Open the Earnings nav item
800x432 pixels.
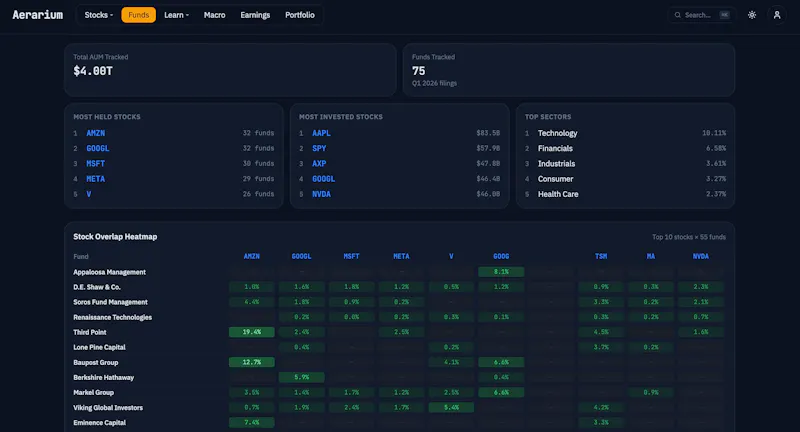(255, 15)
